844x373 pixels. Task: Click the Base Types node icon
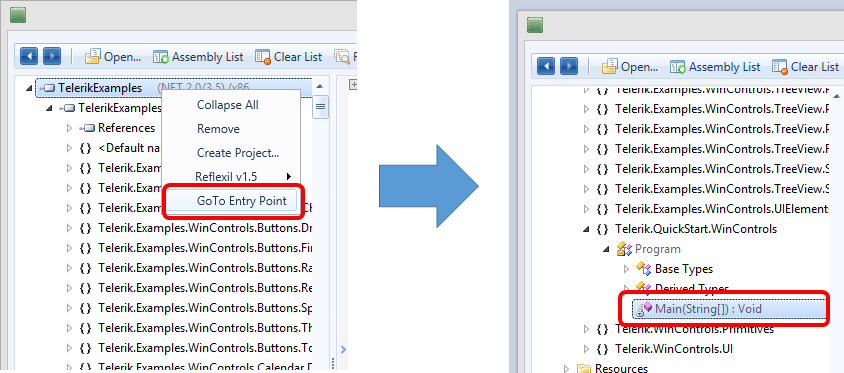[x=644, y=269]
